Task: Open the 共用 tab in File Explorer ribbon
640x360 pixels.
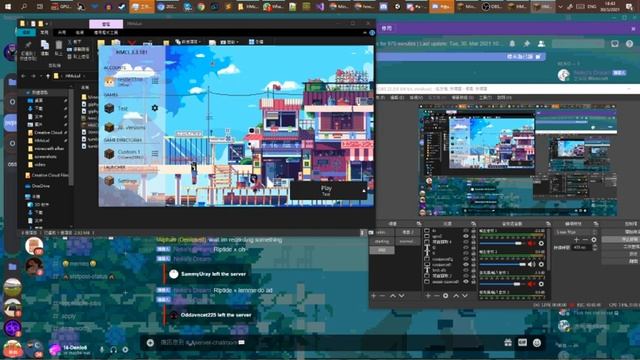Action: coord(62,33)
